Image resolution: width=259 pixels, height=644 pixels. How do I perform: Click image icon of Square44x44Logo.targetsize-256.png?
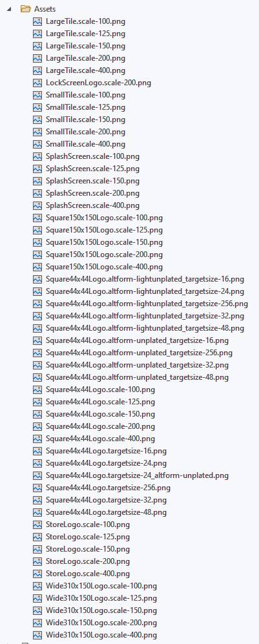37,488
